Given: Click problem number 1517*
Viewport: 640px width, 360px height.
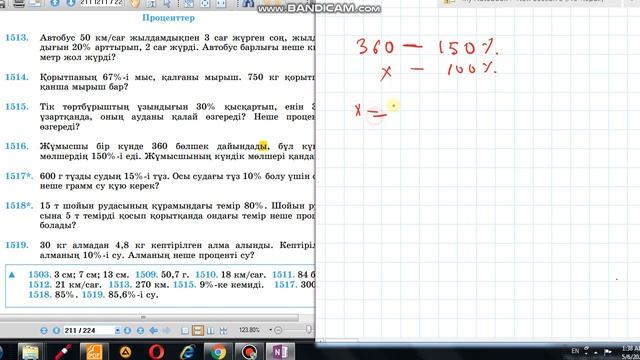Looking at the screenshot, I should tap(19, 176).
